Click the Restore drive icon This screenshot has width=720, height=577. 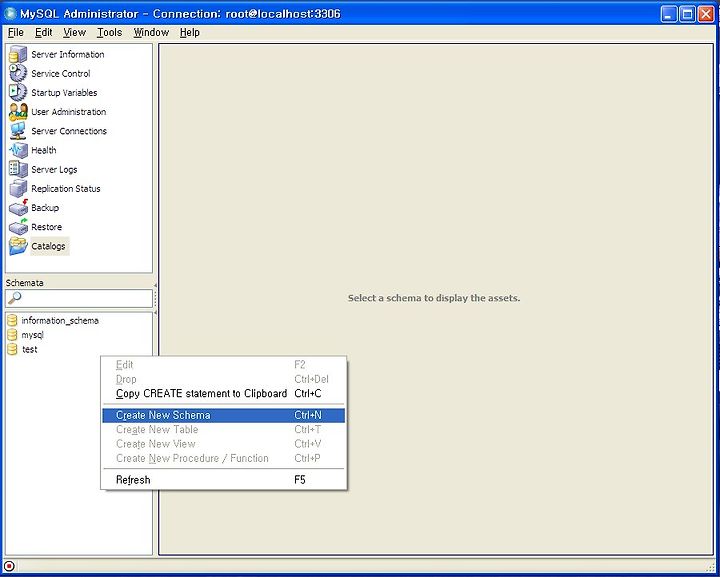[x=18, y=227]
